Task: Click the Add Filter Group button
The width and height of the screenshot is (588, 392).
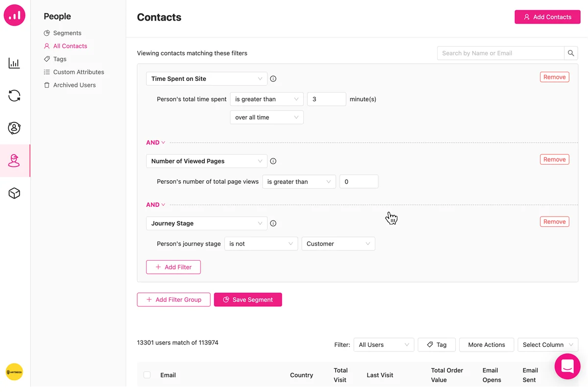Action: point(174,299)
